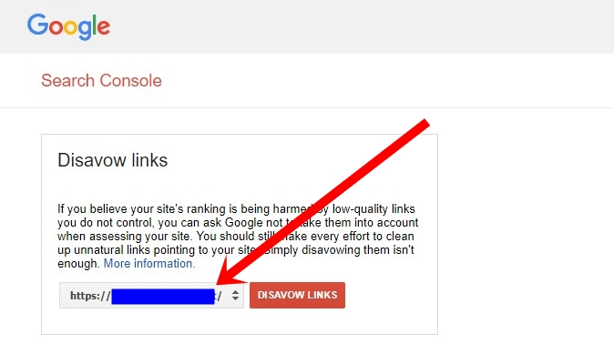Click the green letter l in the Google logo
The image size is (614, 364).
coord(93,25)
